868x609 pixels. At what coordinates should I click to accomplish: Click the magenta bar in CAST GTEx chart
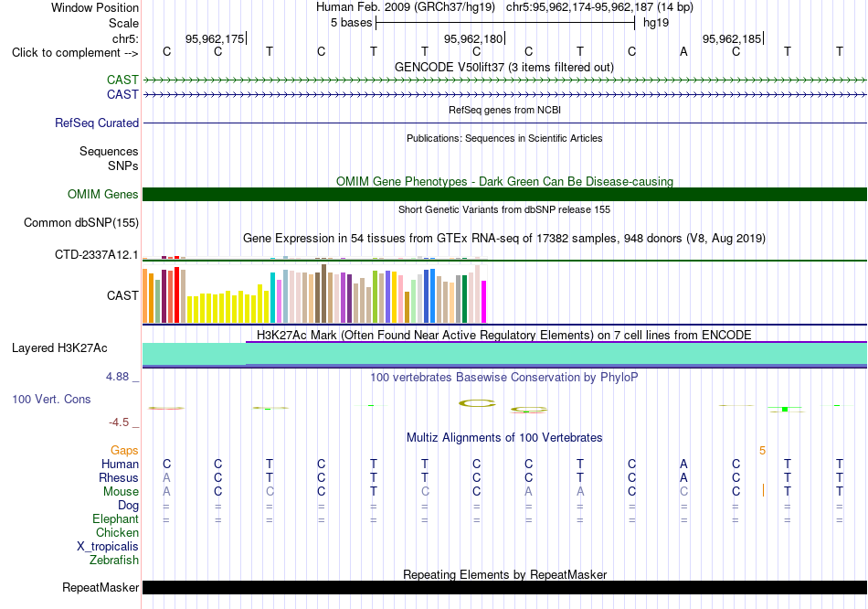pyautogui.click(x=483, y=302)
